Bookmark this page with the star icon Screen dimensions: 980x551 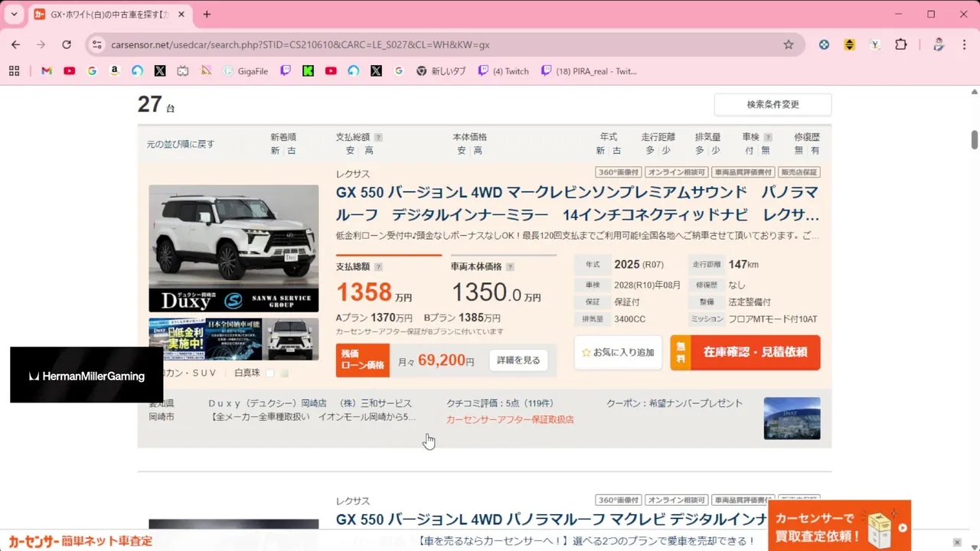(x=789, y=44)
